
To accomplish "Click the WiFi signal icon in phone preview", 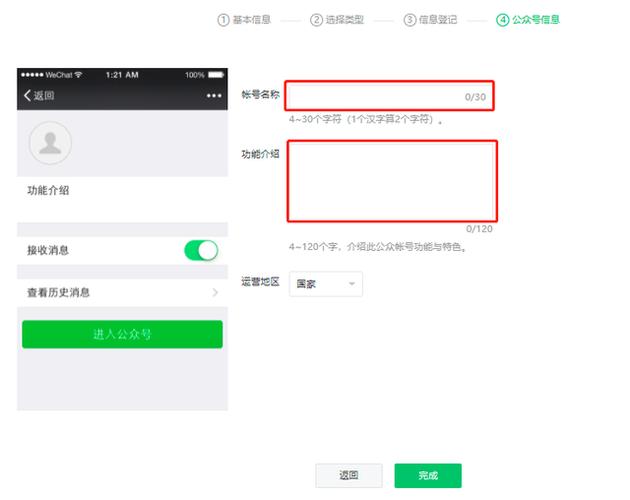I will click(x=78, y=74).
